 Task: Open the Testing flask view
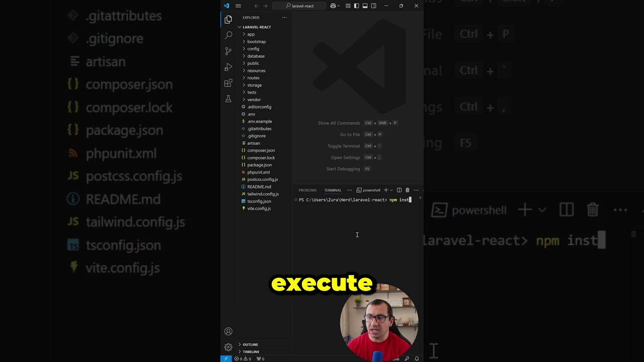click(x=228, y=99)
